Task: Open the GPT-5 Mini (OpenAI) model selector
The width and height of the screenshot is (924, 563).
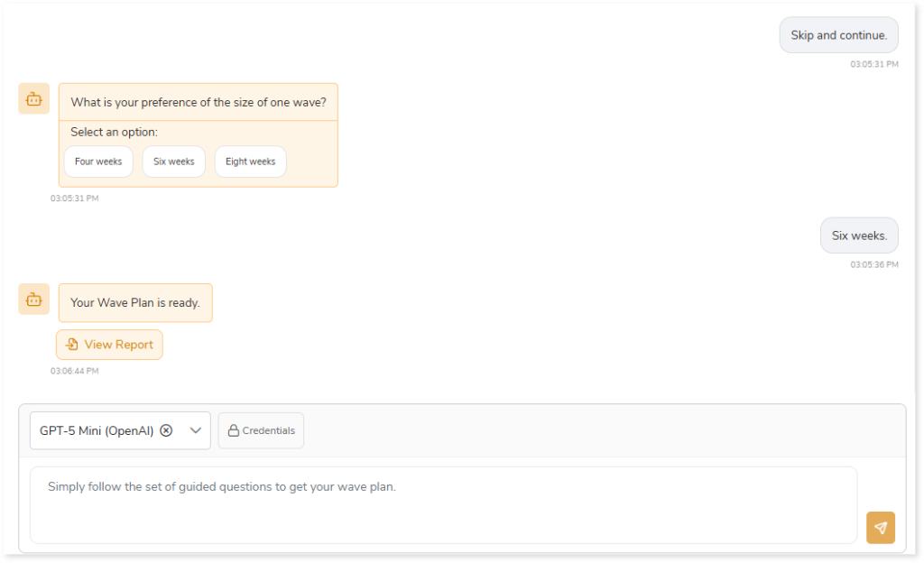Action: coord(97,430)
